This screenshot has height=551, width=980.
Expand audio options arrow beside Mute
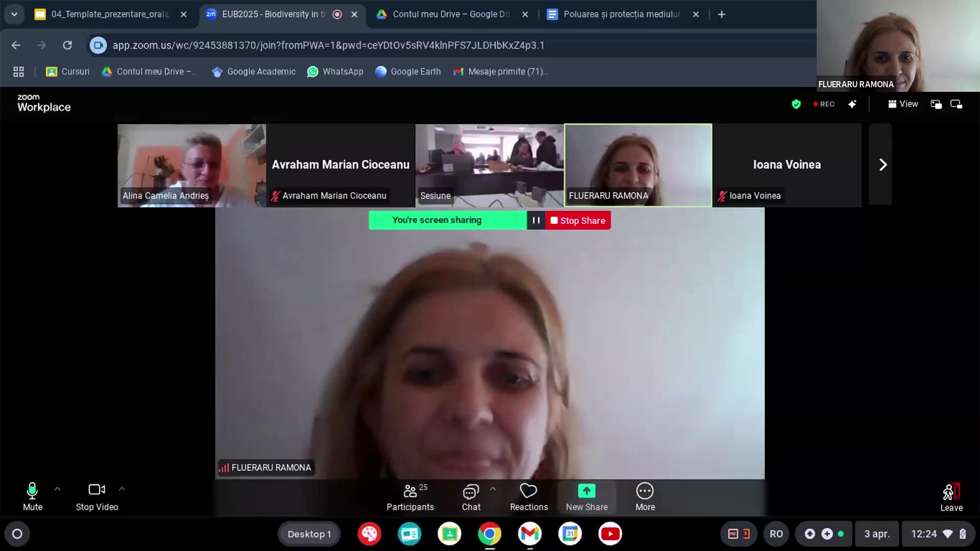click(57, 489)
